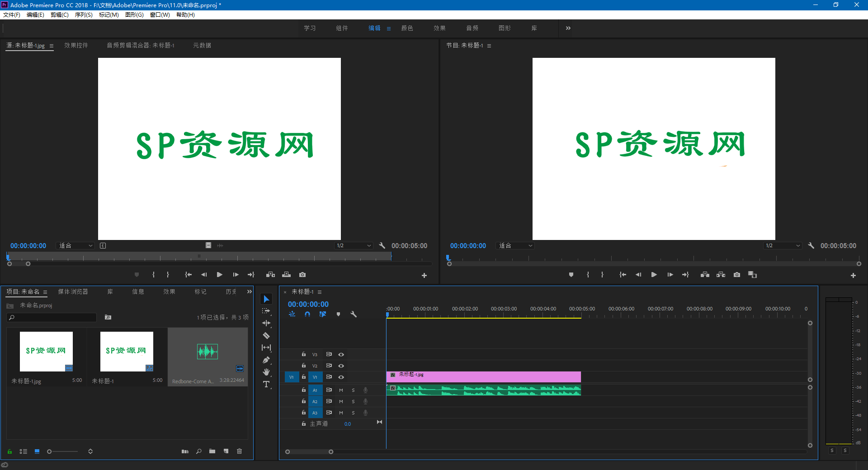Screen dimensions: 868x470
Task: Mark In point in program monitor
Action: [x=588, y=275]
